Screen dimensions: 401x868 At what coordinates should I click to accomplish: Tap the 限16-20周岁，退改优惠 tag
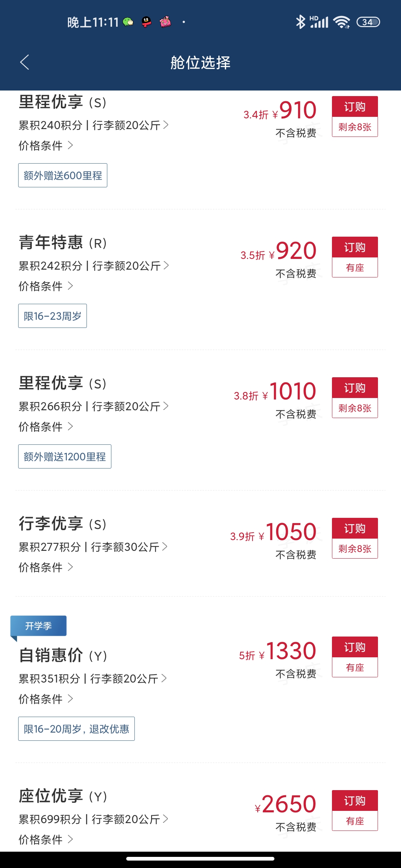pos(76,729)
